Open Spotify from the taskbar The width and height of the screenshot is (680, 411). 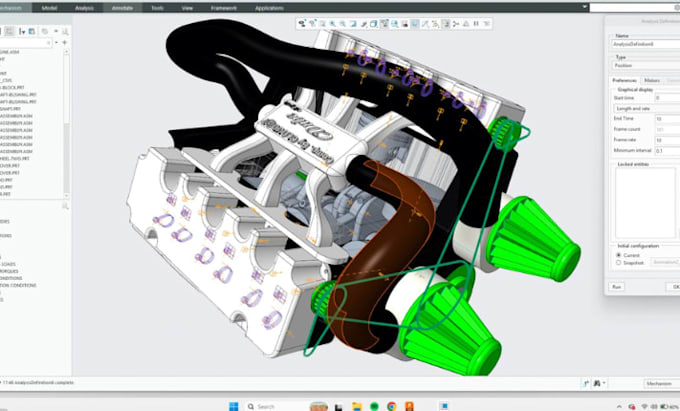tap(374, 406)
